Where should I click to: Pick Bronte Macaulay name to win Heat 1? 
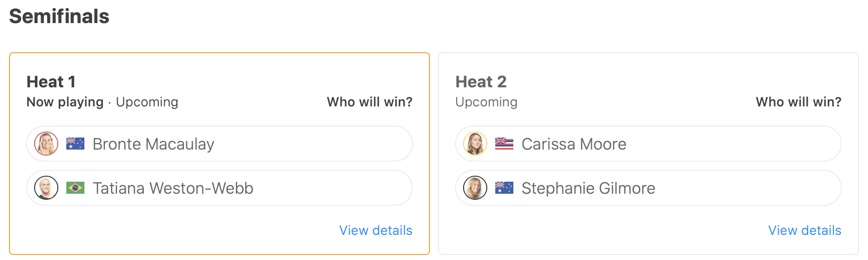[153, 144]
